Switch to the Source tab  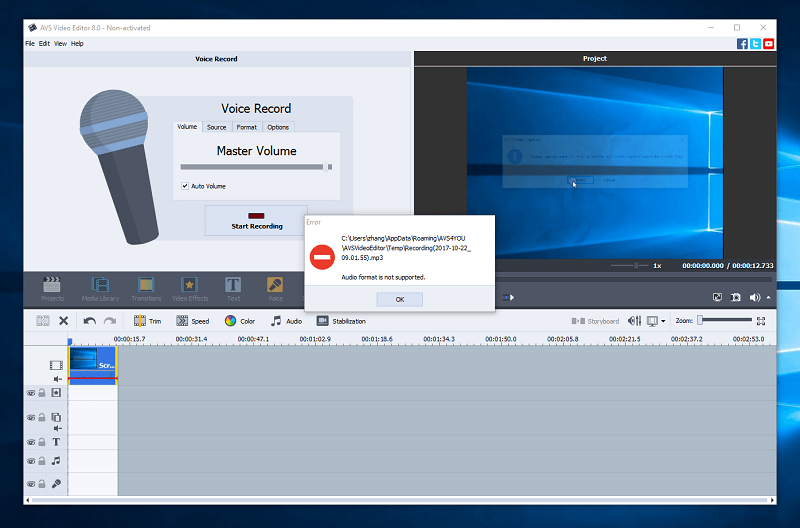pyautogui.click(x=217, y=127)
